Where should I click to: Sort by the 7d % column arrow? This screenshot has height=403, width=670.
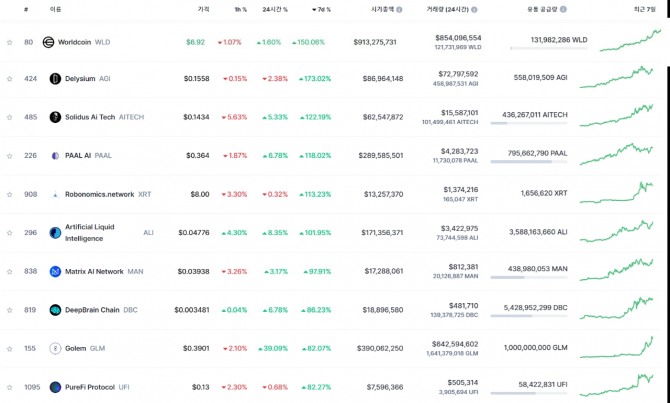click(x=319, y=9)
